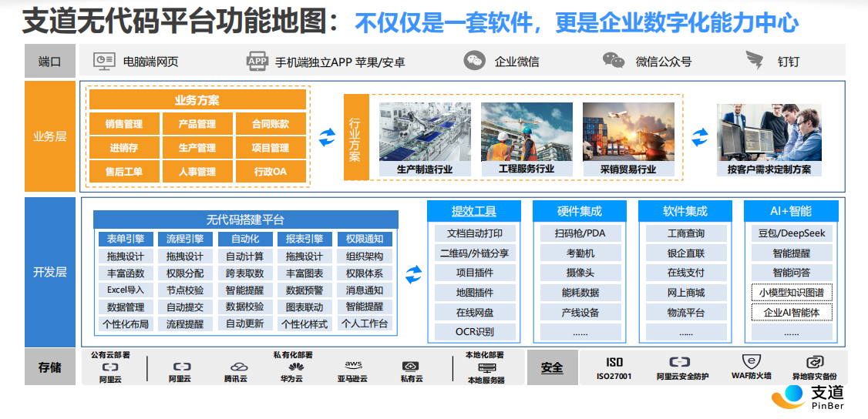Select the WAF防火墙 shield icon
Viewport: 868px width, 419px height.
[751, 363]
